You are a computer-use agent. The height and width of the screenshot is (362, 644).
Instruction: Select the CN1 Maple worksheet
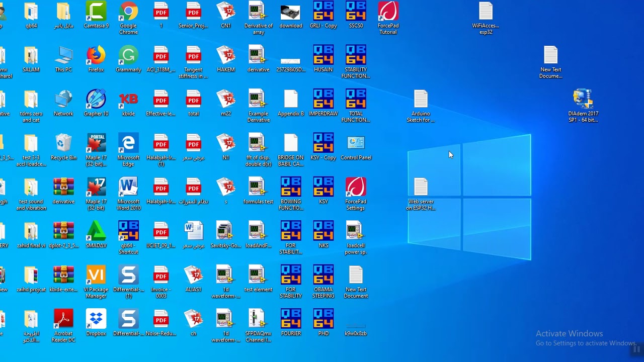pyautogui.click(x=226, y=16)
